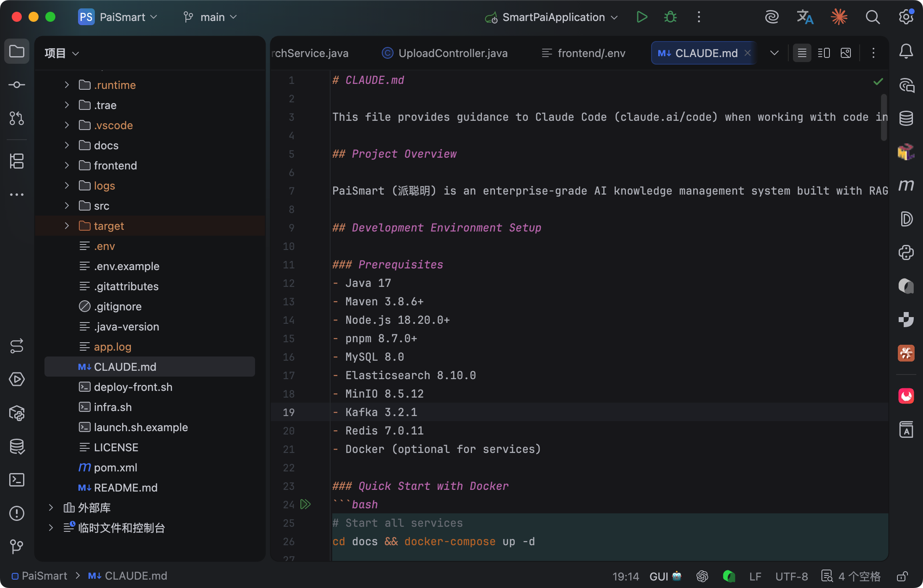Click the editor vertical scrollbar
923x588 pixels.
tap(884, 118)
